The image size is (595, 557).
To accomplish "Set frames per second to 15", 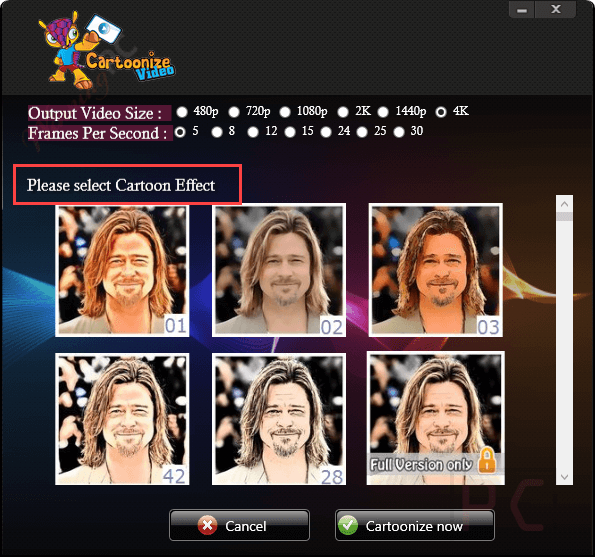I will click(290, 132).
